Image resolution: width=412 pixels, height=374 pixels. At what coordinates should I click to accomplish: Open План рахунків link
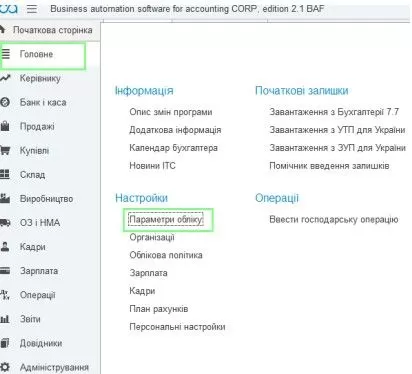pos(159,309)
